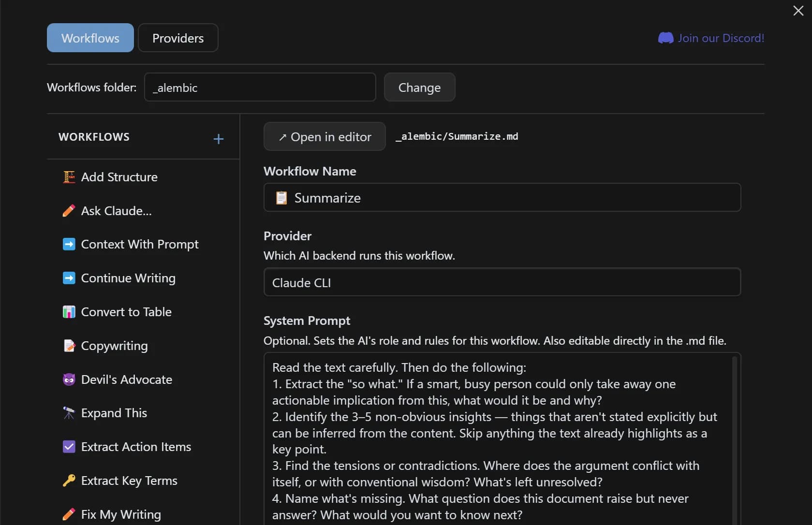The height and width of the screenshot is (525, 812).
Task: Click the _alembic/Summarize.md file path
Action: 457,136
